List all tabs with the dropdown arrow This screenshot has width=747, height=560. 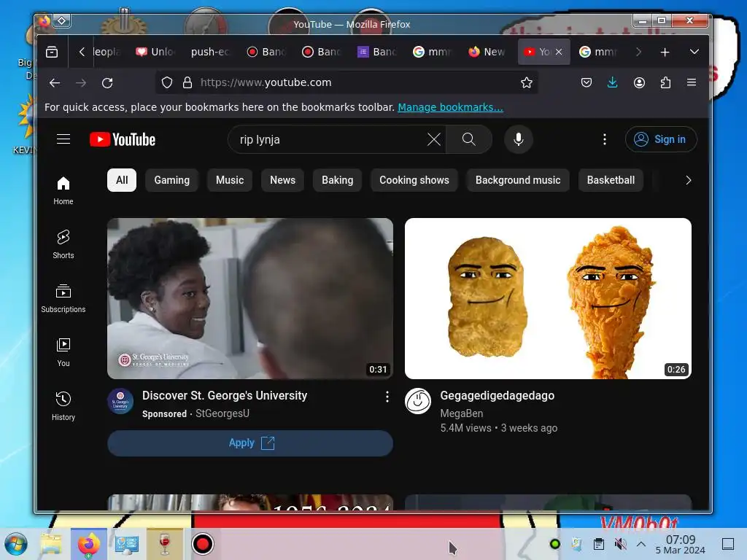pyautogui.click(x=694, y=52)
